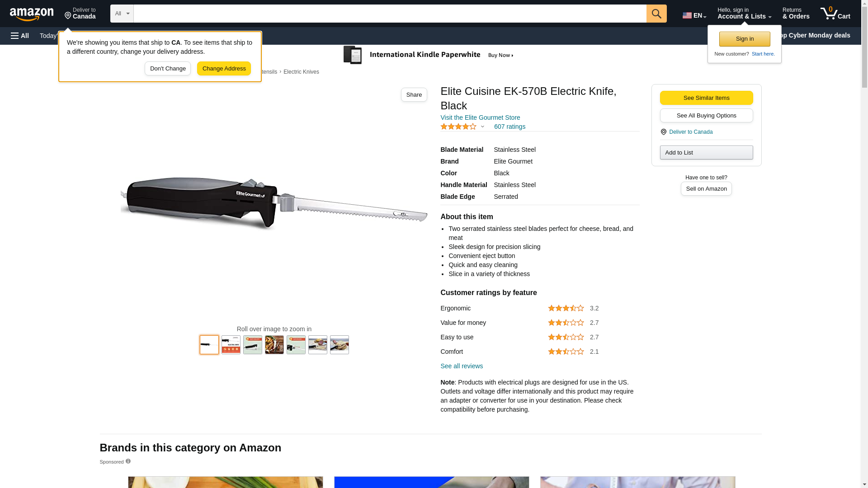Click the star rating icon
868x488 pixels.
pyautogui.click(x=458, y=127)
